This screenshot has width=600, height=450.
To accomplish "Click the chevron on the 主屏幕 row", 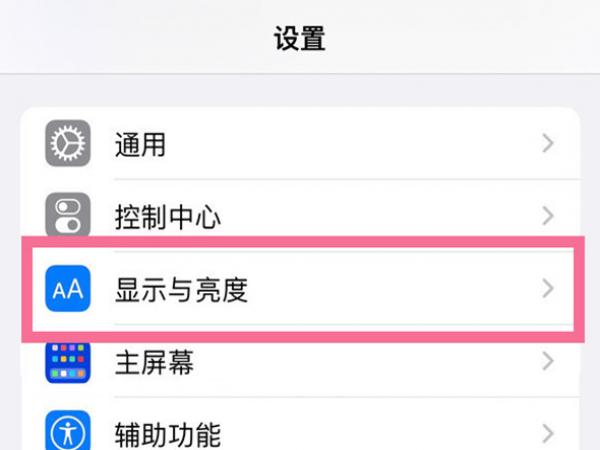I will tap(548, 362).
